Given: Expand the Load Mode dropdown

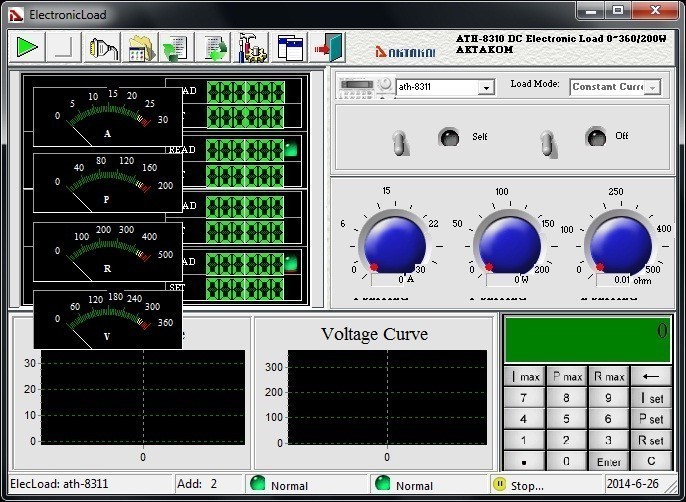Looking at the screenshot, I should pyautogui.click(x=652, y=87).
